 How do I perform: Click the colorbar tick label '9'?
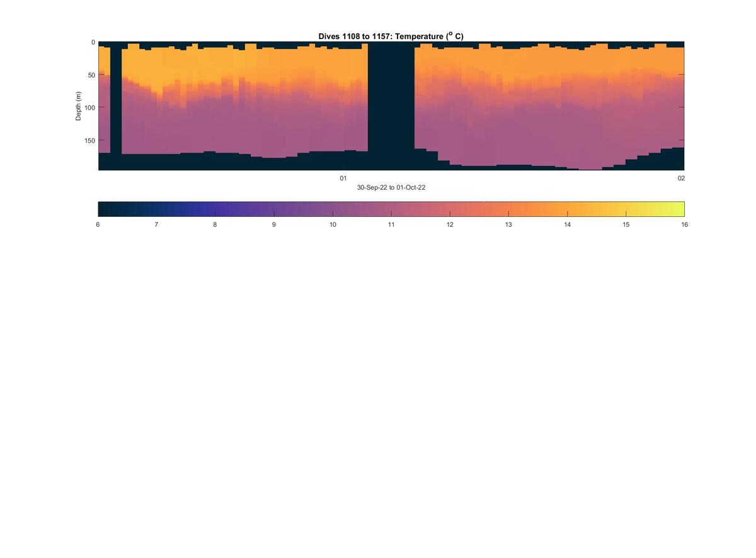273,224
